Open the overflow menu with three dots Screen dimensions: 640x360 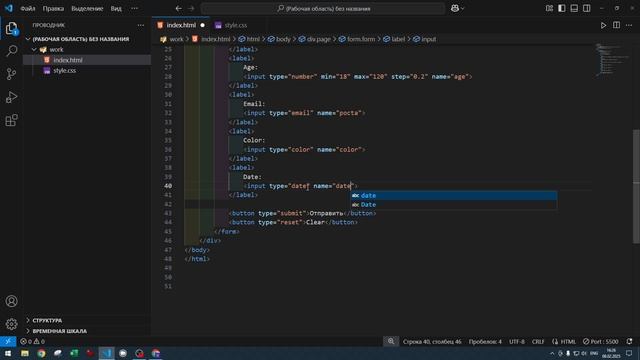pyautogui.click(x=134, y=8)
